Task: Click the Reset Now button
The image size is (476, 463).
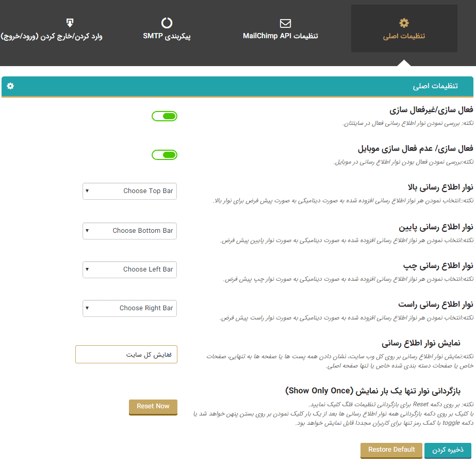Action: (153, 407)
